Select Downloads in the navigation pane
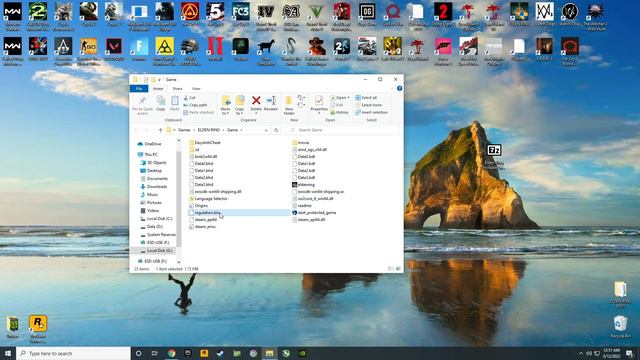640x360 pixels. coord(153,187)
